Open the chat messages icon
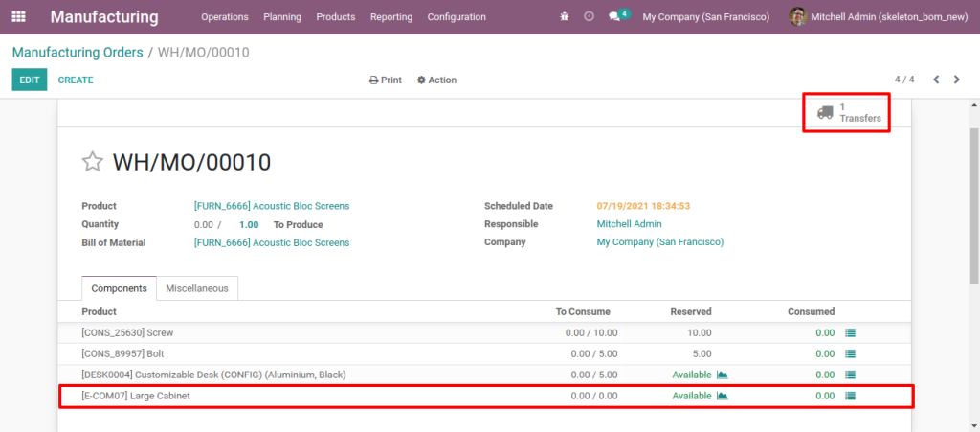This screenshot has width=980, height=432. tap(615, 17)
